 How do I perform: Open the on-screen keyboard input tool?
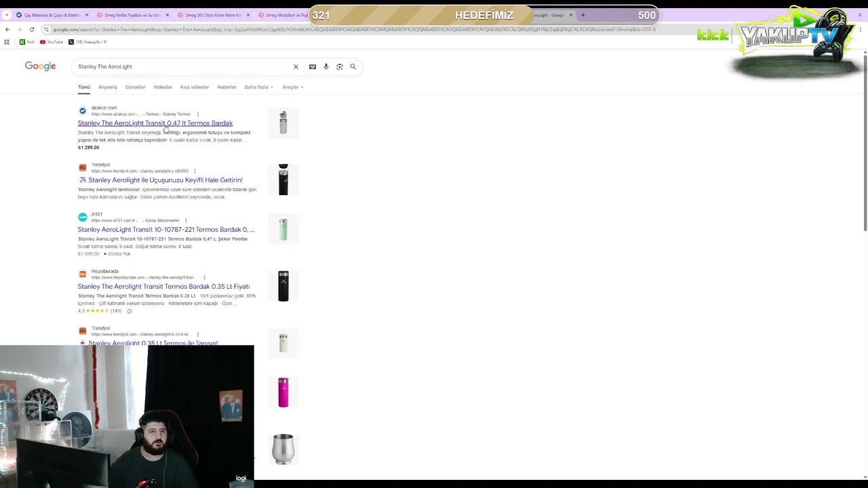[312, 66]
